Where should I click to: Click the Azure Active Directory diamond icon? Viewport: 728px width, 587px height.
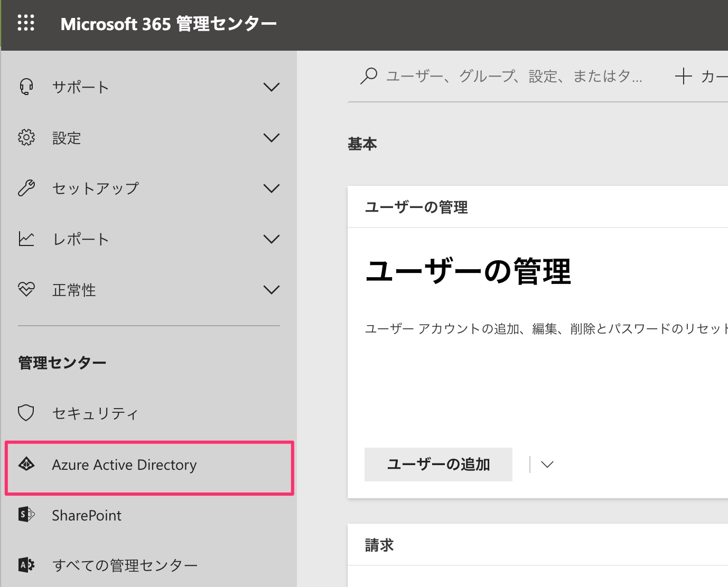(x=26, y=465)
